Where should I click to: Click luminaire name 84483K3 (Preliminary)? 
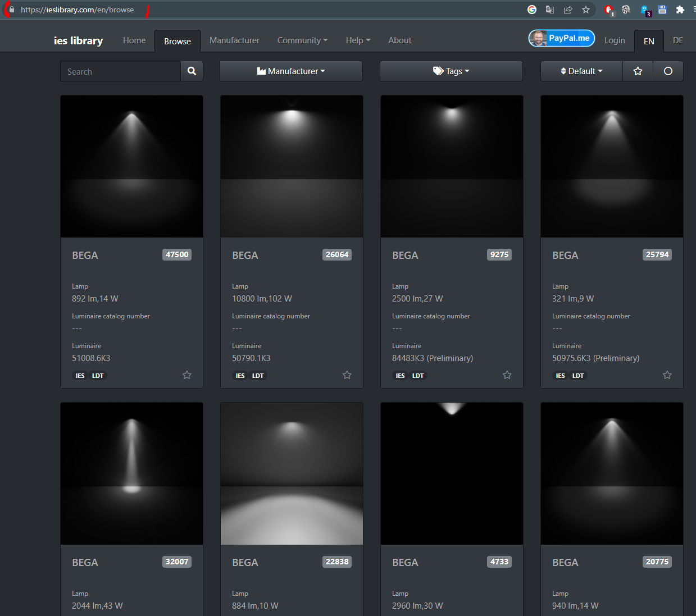click(x=433, y=358)
